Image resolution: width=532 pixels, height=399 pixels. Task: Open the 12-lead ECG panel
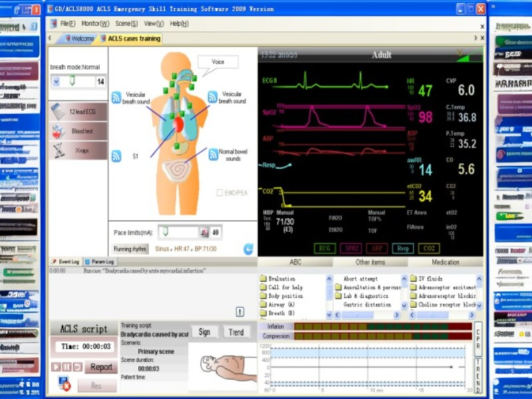pos(78,112)
